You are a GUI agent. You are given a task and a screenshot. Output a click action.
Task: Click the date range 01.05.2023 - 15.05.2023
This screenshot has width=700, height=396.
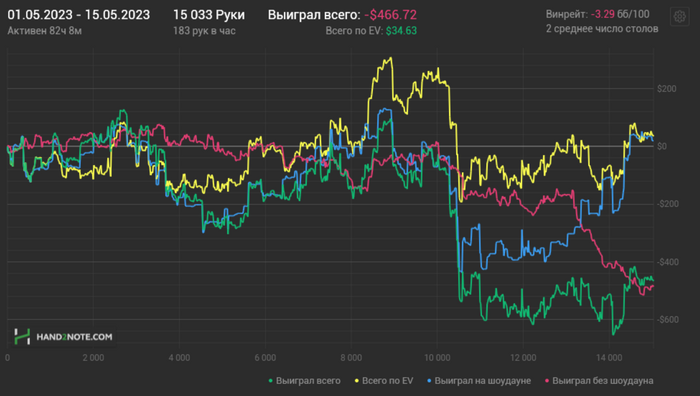point(79,15)
